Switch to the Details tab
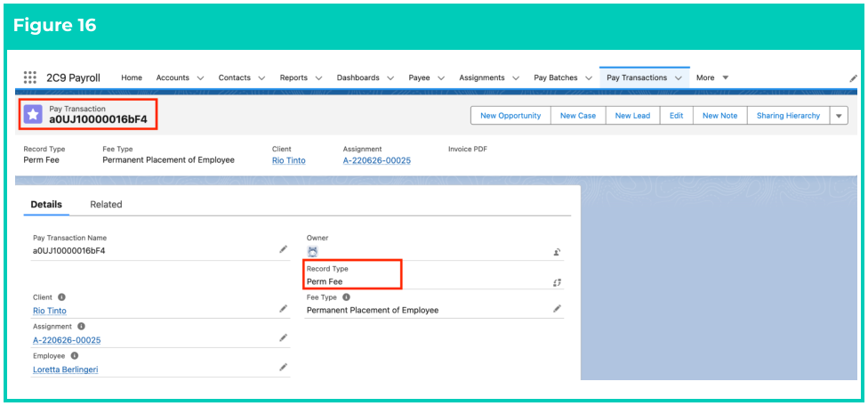The height and width of the screenshot is (406, 868). [x=46, y=205]
